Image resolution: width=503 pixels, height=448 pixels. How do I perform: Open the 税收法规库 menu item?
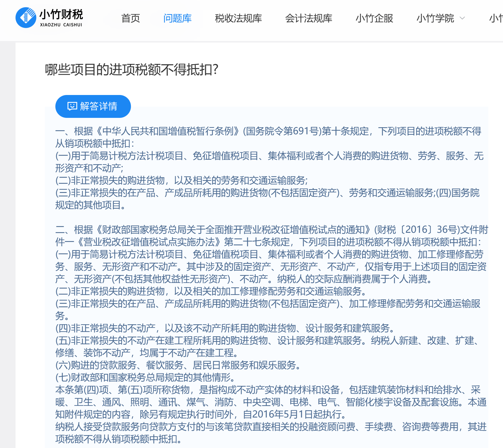pos(238,18)
